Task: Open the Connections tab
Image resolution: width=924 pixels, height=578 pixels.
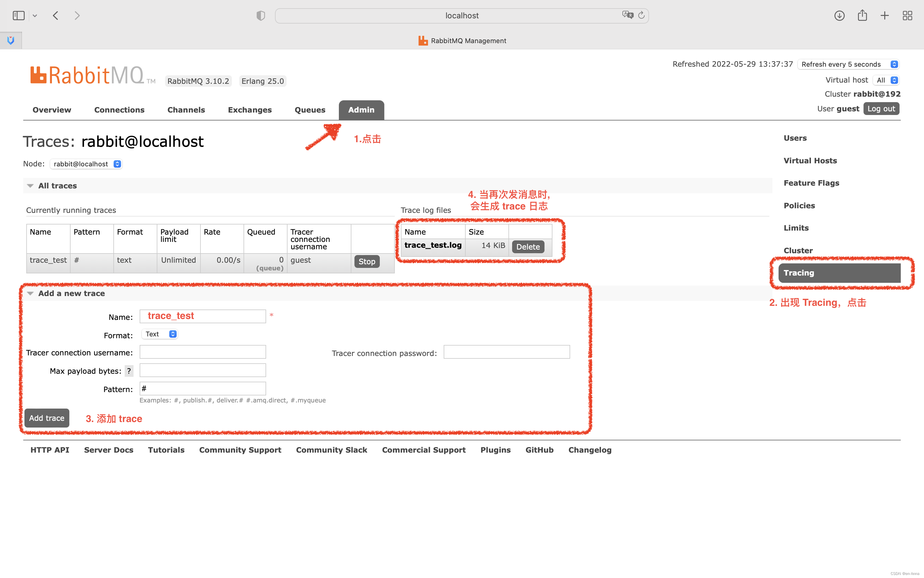Action: tap(119, 110)
